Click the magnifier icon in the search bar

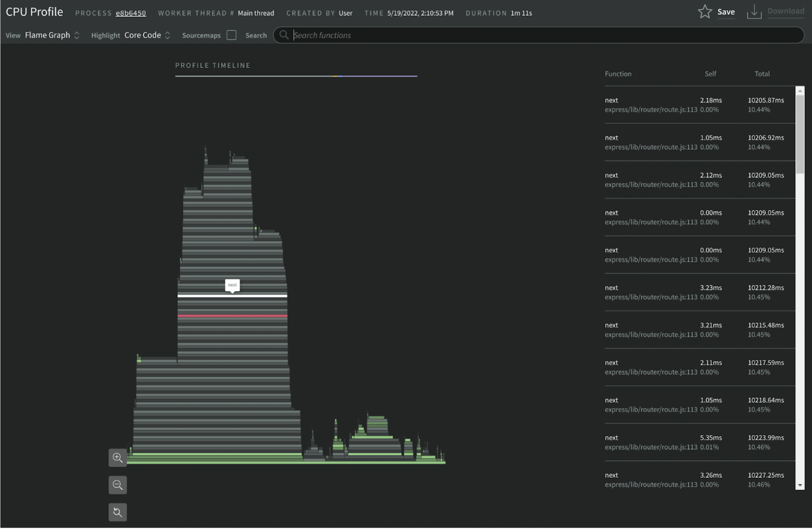click(x=284, y=35)
